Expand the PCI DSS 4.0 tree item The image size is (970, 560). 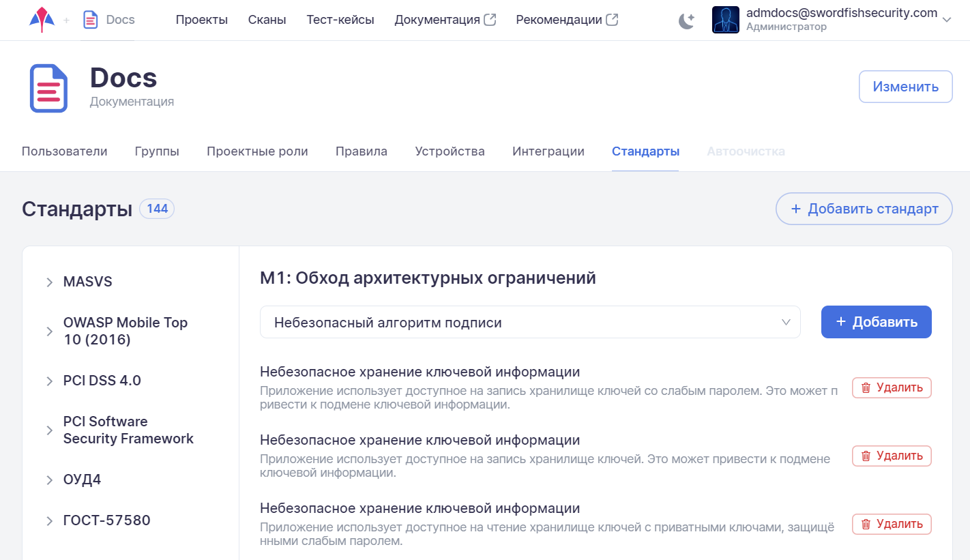[50, 381]
